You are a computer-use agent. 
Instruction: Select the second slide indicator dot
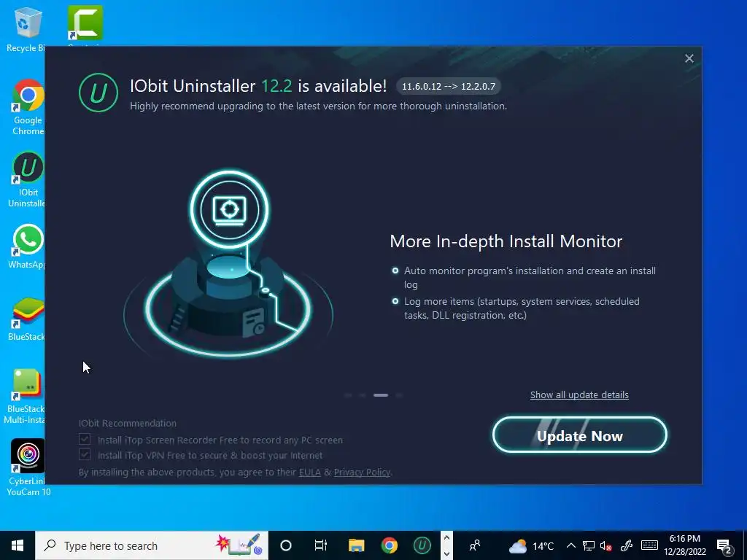(363, 395)
